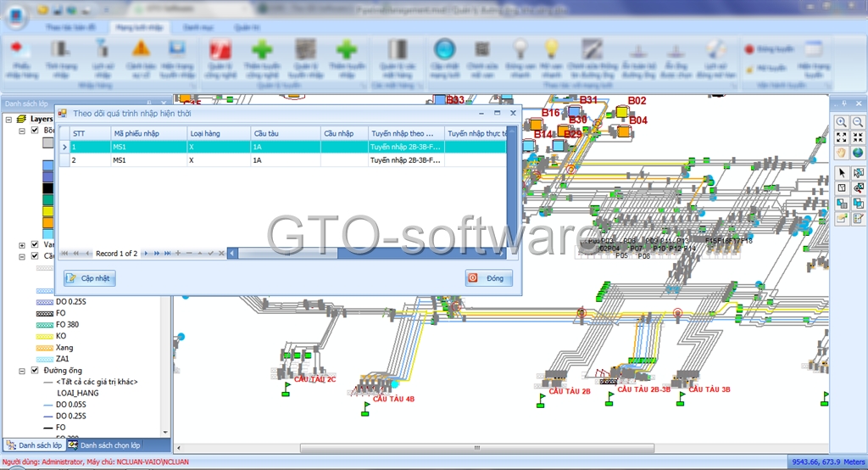868x470 pixels.
Task: Click the 'CẦU TÀU 4B' map label
Action: [x=393, y=399]
